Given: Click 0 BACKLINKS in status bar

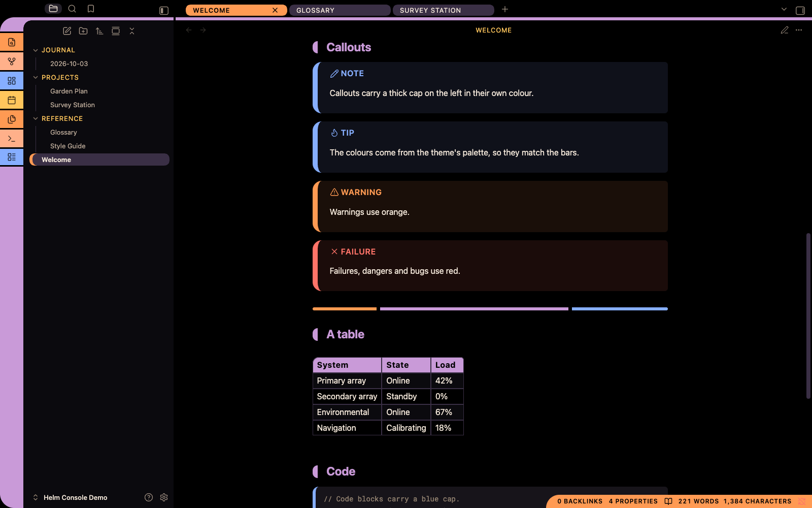Looking at the screenshot, I should [x=580, y=501].
